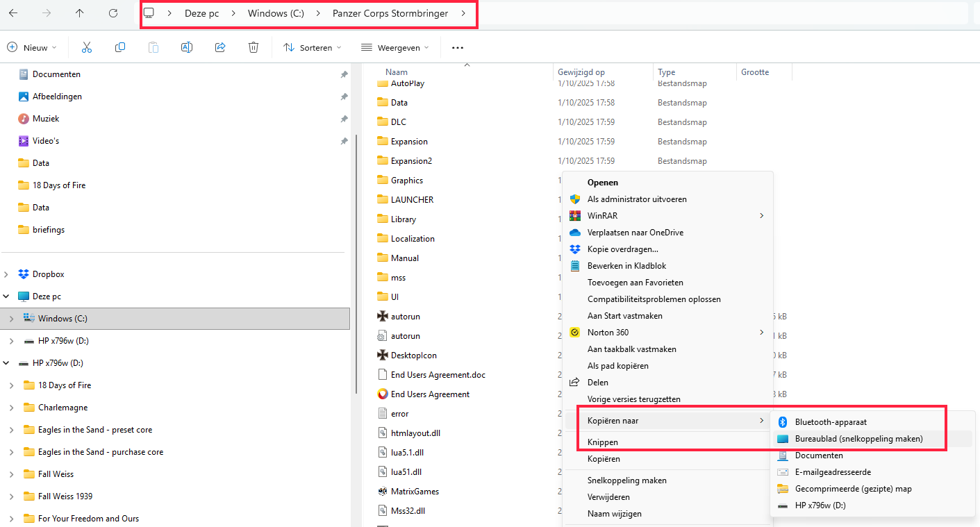Open the Sorteren dropdown
Image resolution: width=980 pixels, height=527 pixels.
click(313, 48)
